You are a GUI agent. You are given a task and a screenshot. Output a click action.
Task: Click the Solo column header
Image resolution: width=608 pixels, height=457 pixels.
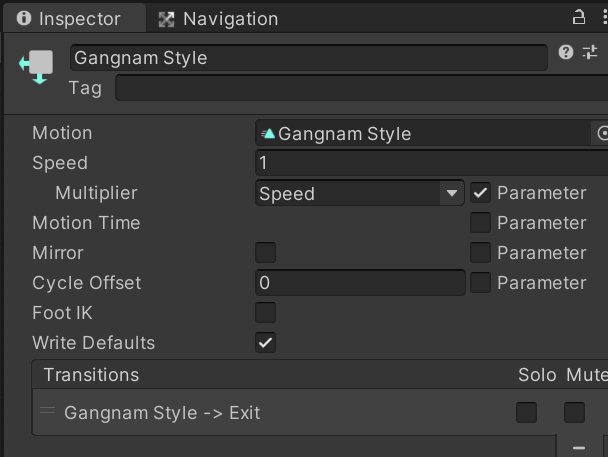pos(537,375)
